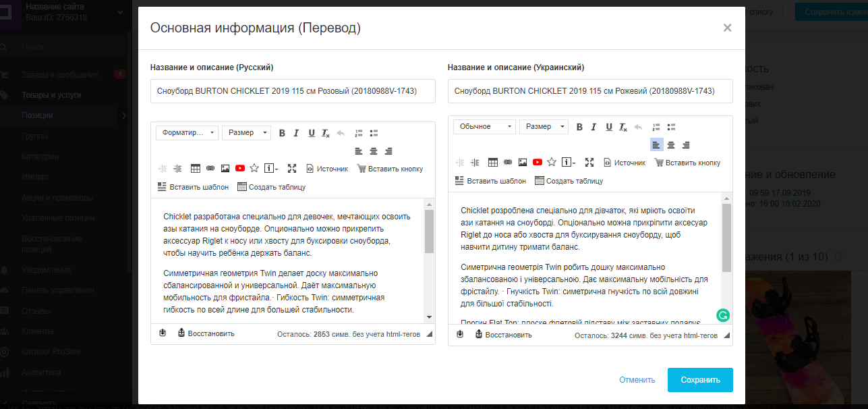Viewport: 868px width, 409px height.
Task: Toggle bold in the Ukrainian description editor
Action: point(580,127)
